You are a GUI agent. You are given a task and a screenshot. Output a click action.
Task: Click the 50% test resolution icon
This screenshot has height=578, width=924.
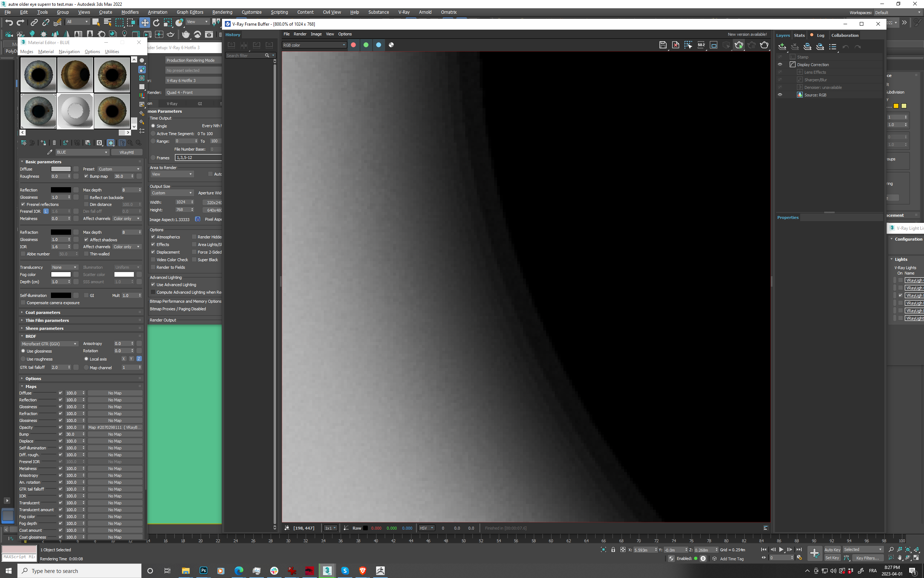tap(701, 45)
